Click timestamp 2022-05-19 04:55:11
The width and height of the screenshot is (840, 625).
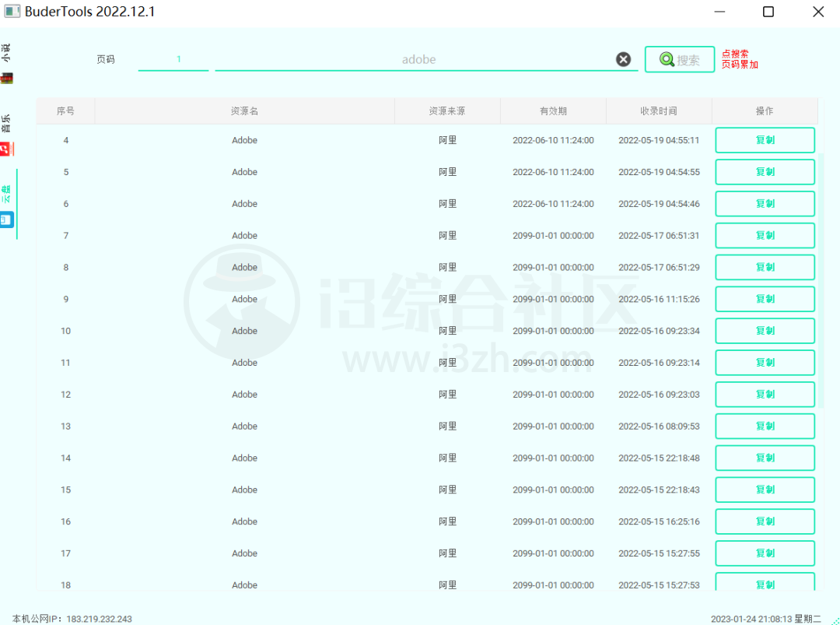coord(659,140)
